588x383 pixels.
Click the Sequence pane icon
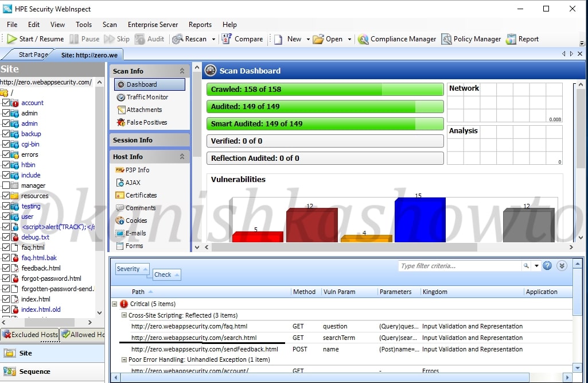coord(9,372)
